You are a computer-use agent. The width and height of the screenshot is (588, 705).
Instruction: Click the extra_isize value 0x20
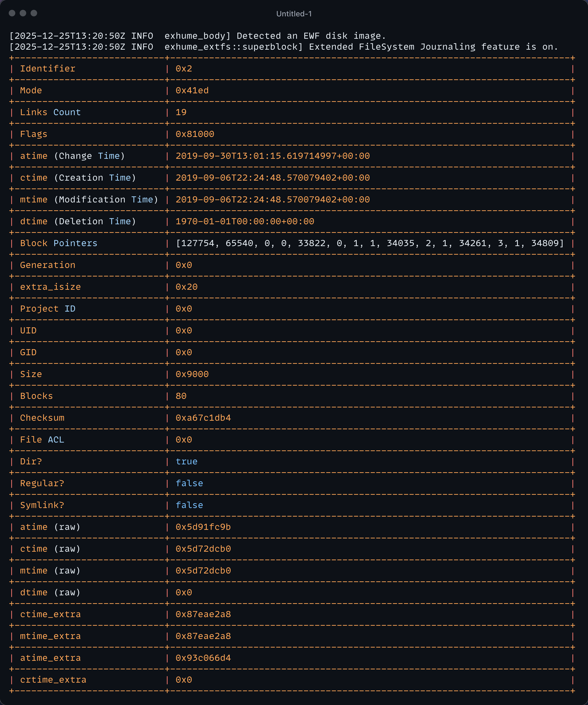point(186,287)
